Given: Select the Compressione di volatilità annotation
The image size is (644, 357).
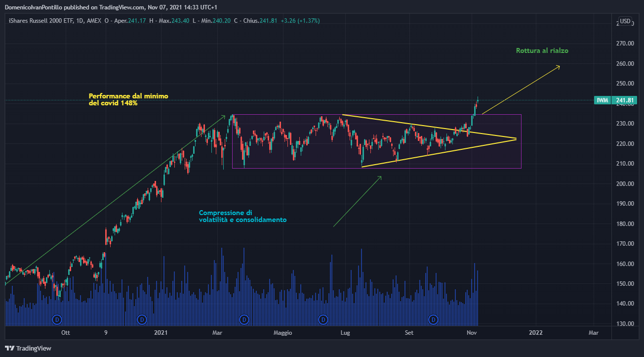Looking at the screenshot, I should pyautogui.click(x=242, y=216).
